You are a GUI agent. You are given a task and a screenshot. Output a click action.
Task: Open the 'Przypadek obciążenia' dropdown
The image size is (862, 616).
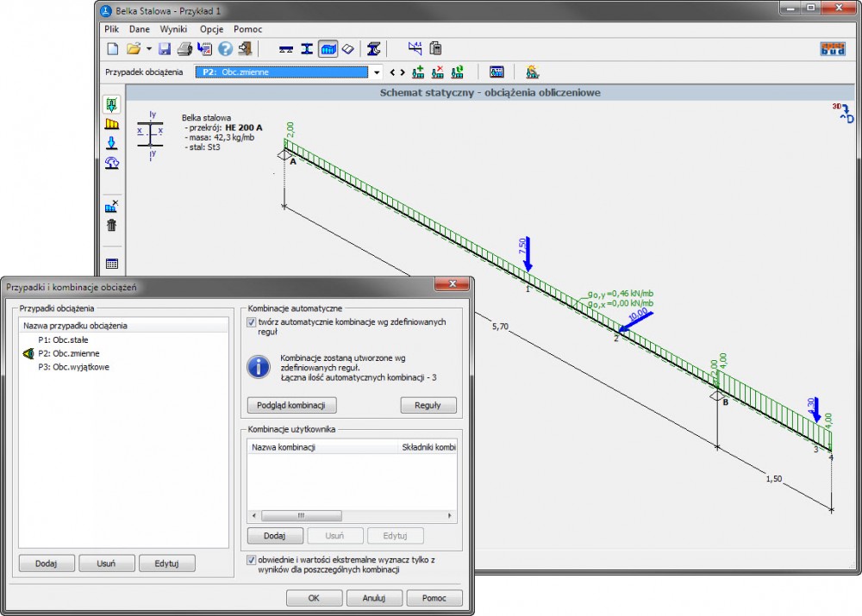pos(377,72)
